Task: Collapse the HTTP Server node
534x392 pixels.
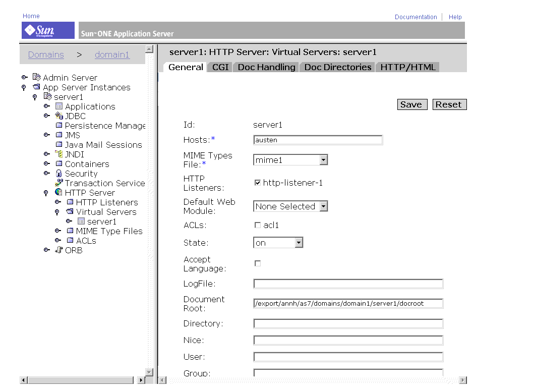Action: (46, 193)
